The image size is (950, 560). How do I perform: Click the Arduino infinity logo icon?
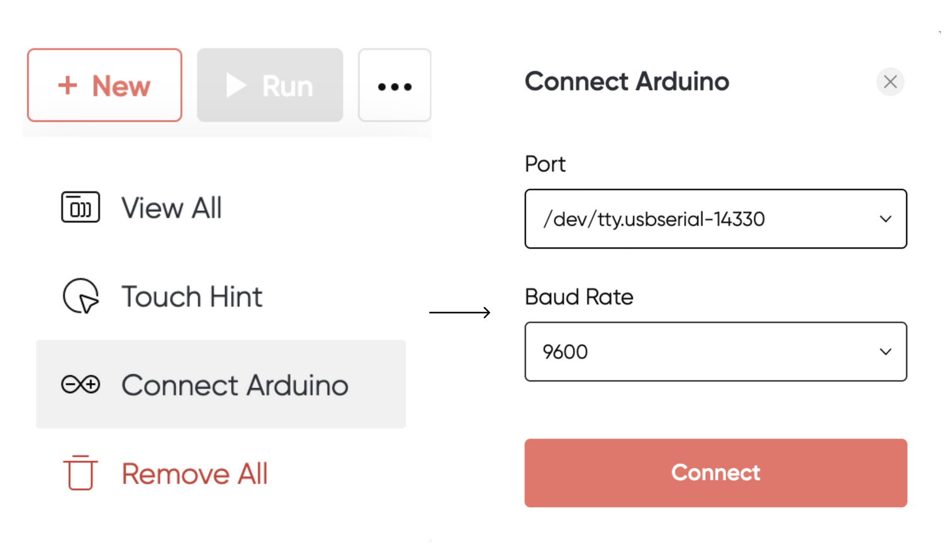point(81,384)
